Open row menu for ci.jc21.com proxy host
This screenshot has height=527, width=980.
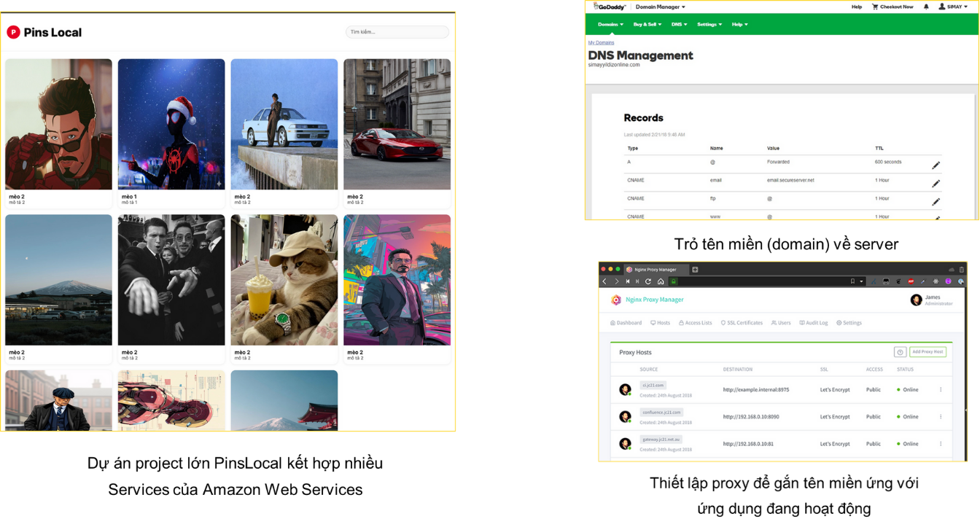pos(941,390)
